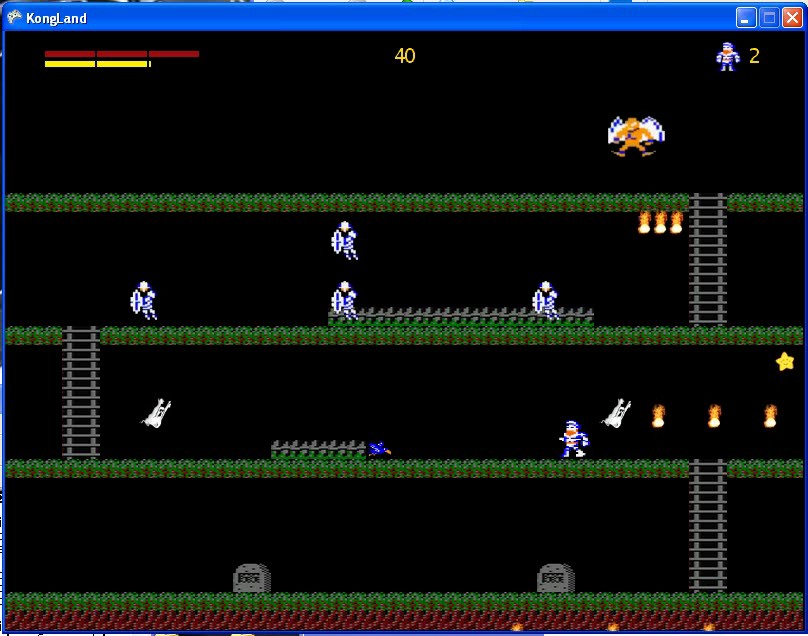Viewport: 808px width, 636px height.
Task: Click the white ghost near the left ladder
Action: [156, 413]
